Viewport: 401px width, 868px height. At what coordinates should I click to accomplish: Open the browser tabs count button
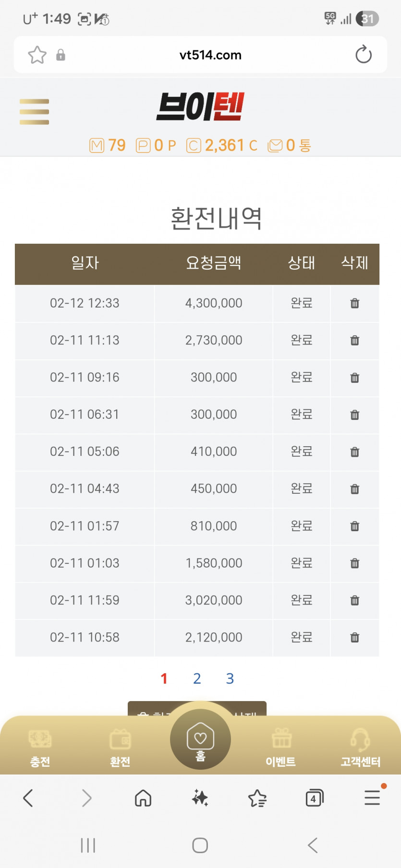[x=314, y=798]
